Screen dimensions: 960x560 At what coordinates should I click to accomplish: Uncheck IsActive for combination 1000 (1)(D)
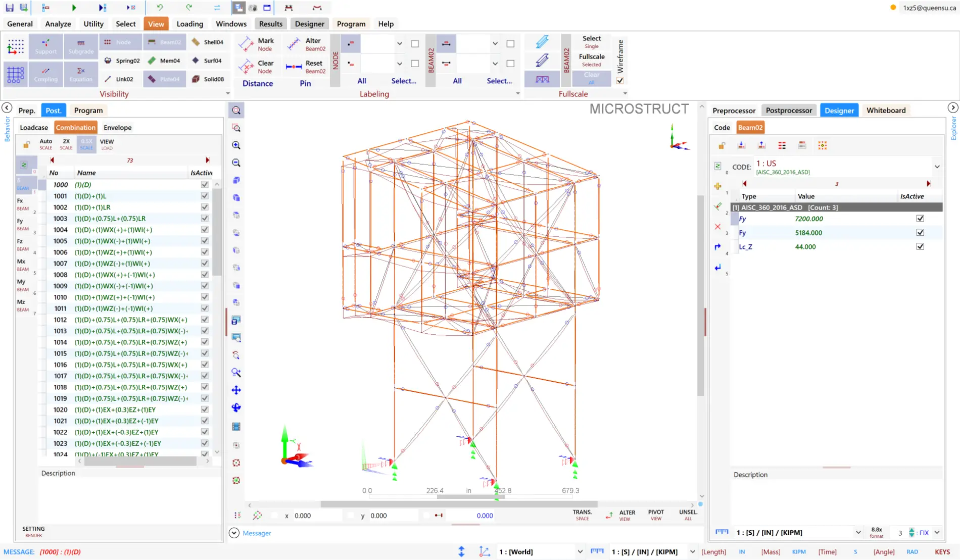click(205, 185)
